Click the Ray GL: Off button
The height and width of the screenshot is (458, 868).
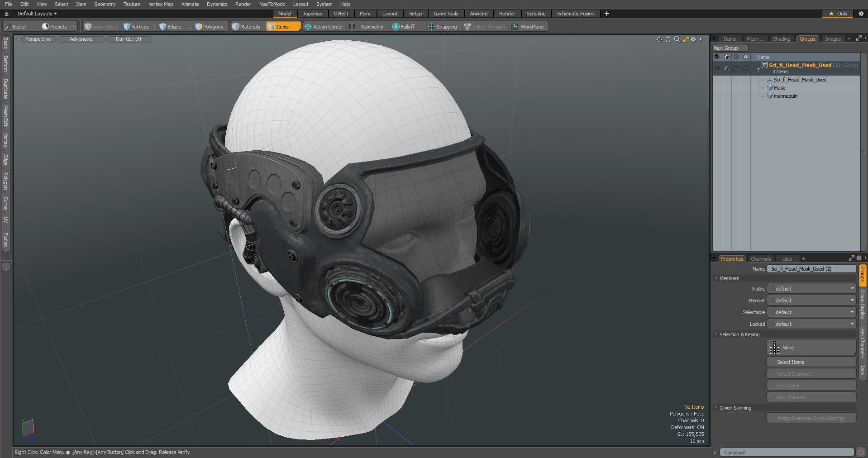(x=129, y=39)
